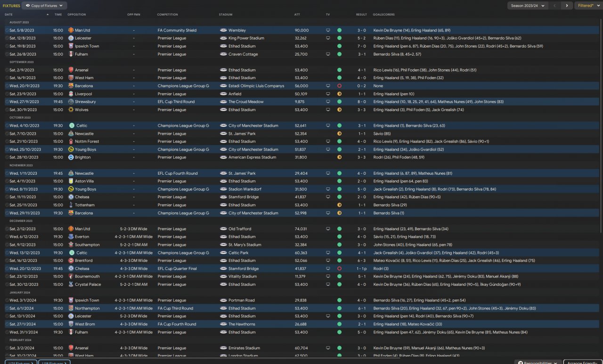Open the FA Community Shield competition link
The height and width of the screenshot is (364, 603).
(177, 30)
